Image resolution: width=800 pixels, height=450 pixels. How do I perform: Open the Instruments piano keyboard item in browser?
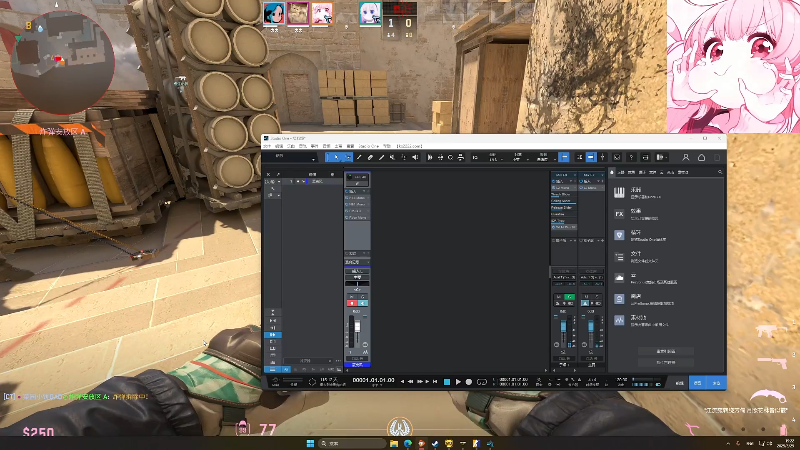[619, 192]
